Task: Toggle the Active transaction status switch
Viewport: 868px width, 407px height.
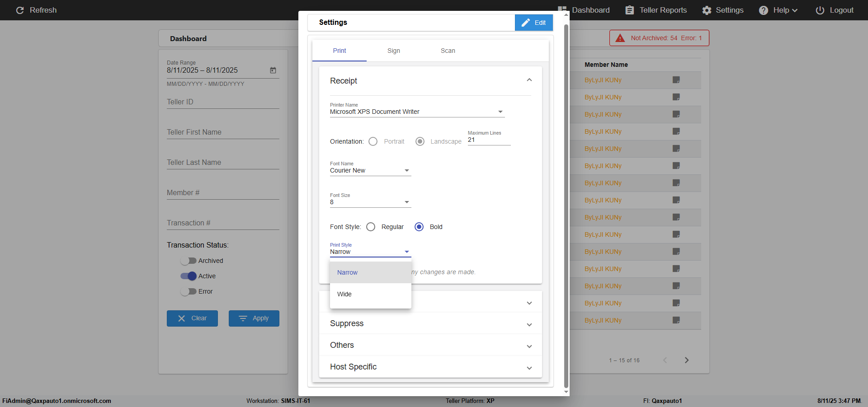Action: click(x=189, y=276)
